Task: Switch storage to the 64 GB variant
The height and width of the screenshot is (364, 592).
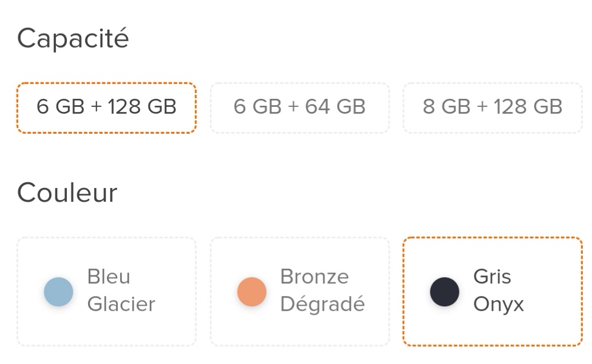Action: click(299, 107)
